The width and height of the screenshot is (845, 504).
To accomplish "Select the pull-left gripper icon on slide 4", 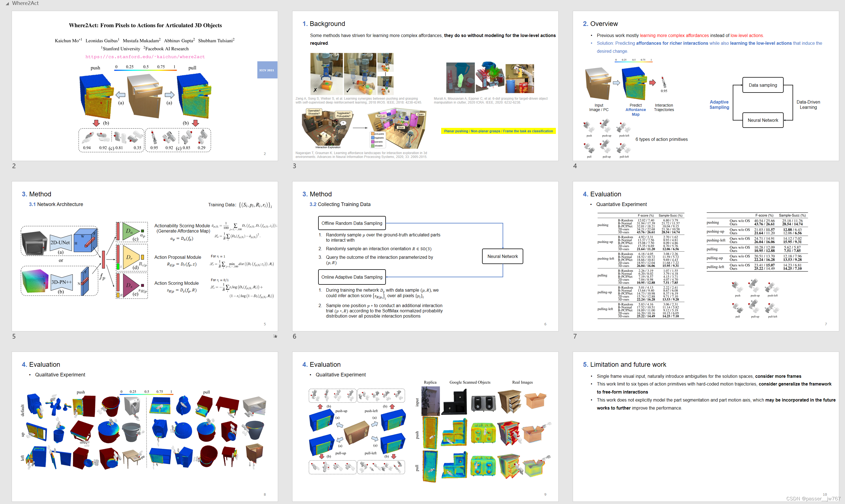I will point(624,148).
